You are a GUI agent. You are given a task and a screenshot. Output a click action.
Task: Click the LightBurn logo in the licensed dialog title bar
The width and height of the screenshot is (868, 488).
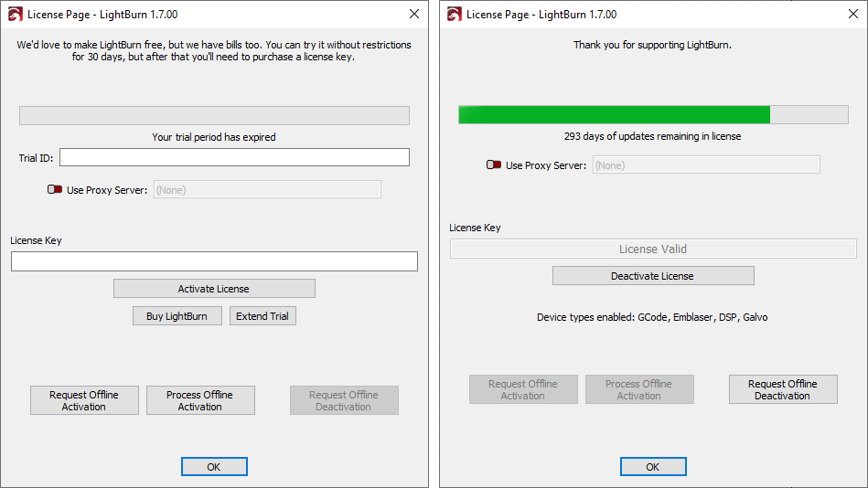[454, 15]
